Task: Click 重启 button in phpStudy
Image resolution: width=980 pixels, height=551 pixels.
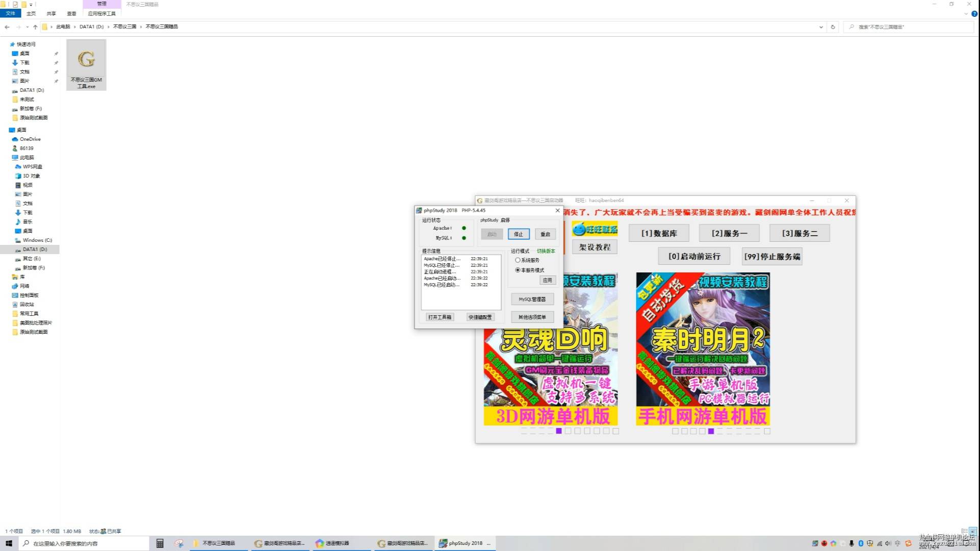Action: pyautogui.click(x=545, y=234)
